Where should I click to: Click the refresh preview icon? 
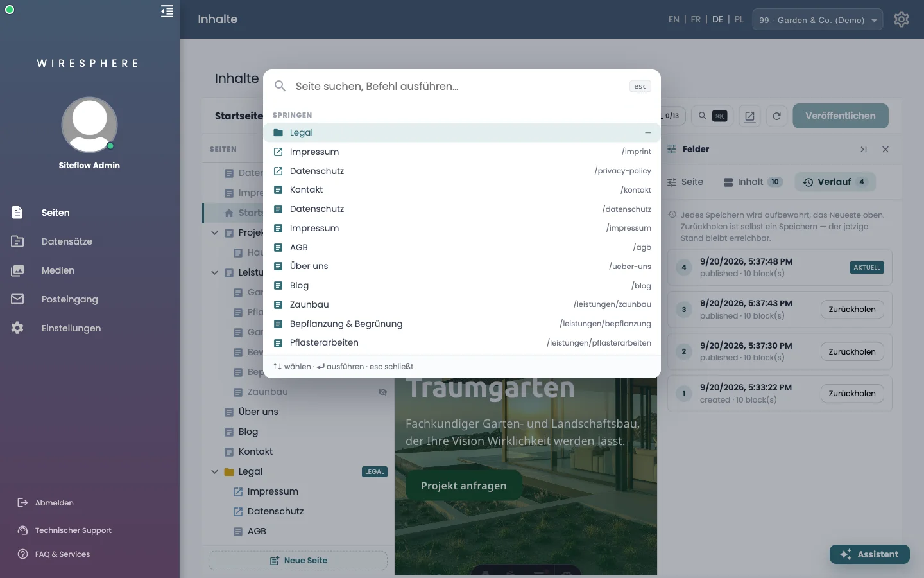[776, 116]
